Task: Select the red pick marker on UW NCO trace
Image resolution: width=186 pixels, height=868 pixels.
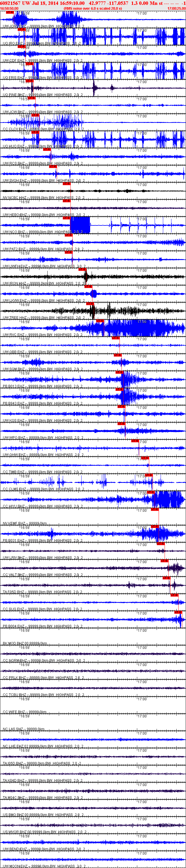Action: click(x=66, y=218)
